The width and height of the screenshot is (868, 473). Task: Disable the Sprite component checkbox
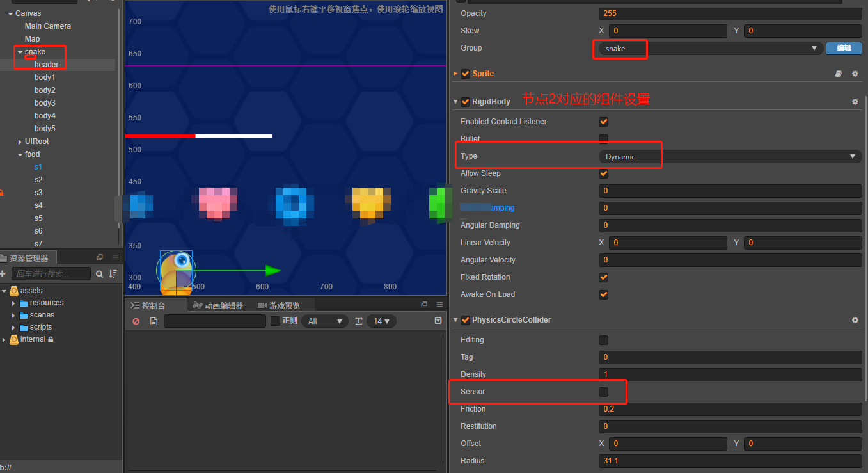pyautogui.click(x=465, y=74)
